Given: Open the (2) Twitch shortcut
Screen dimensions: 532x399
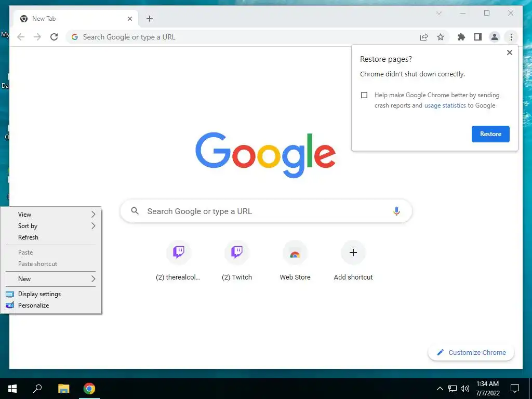Looking at the screenshot, I should [237, 261].
